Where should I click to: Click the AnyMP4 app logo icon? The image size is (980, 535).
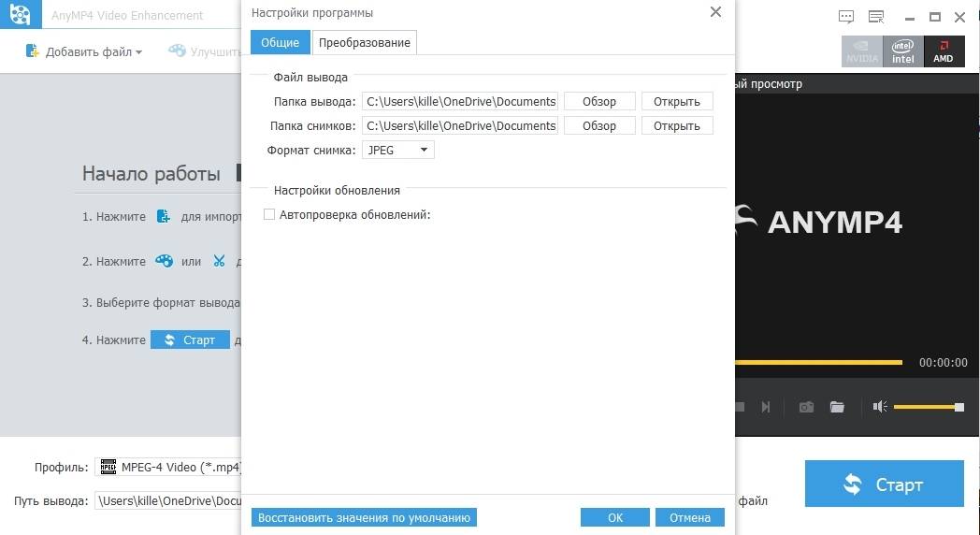click(x=21, y=14)
